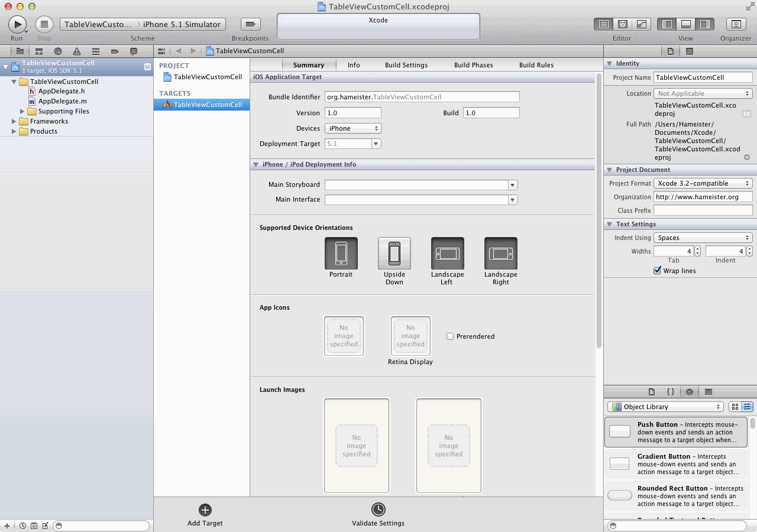Increase the Tab width stepper

[697, 249]
